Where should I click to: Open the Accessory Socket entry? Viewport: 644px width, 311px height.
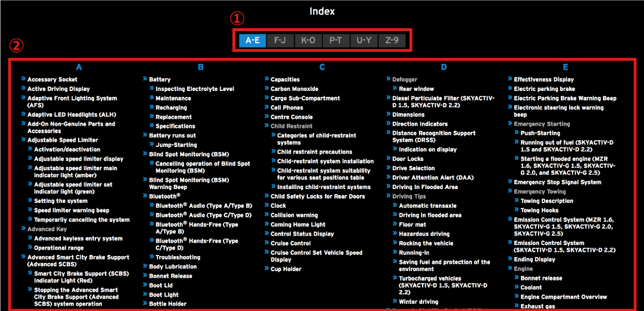click(52, 80)
